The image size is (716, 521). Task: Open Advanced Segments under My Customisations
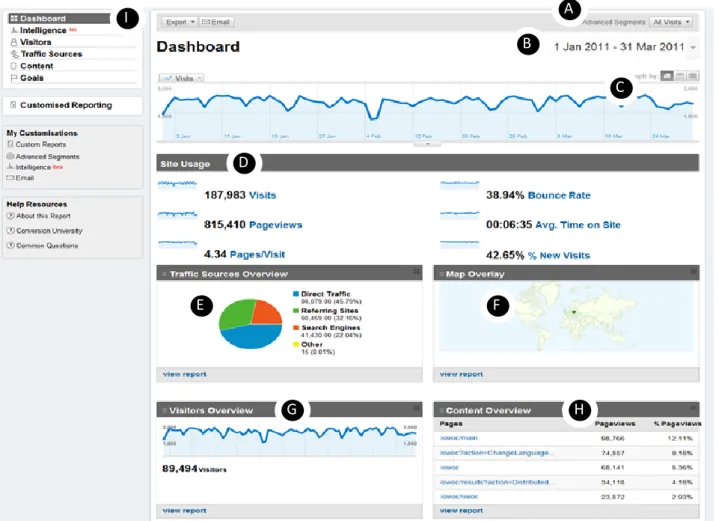coord(47,157)
